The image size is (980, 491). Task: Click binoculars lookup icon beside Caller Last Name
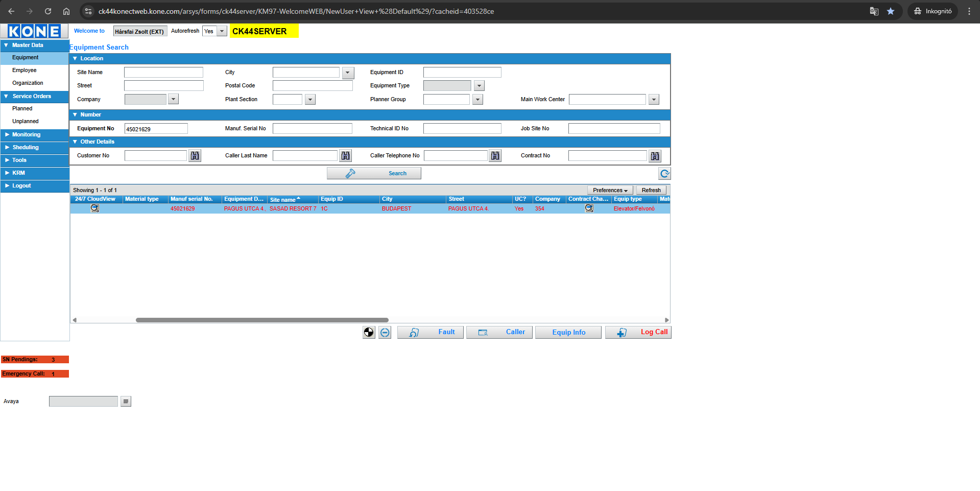click(x=346, y=156)
